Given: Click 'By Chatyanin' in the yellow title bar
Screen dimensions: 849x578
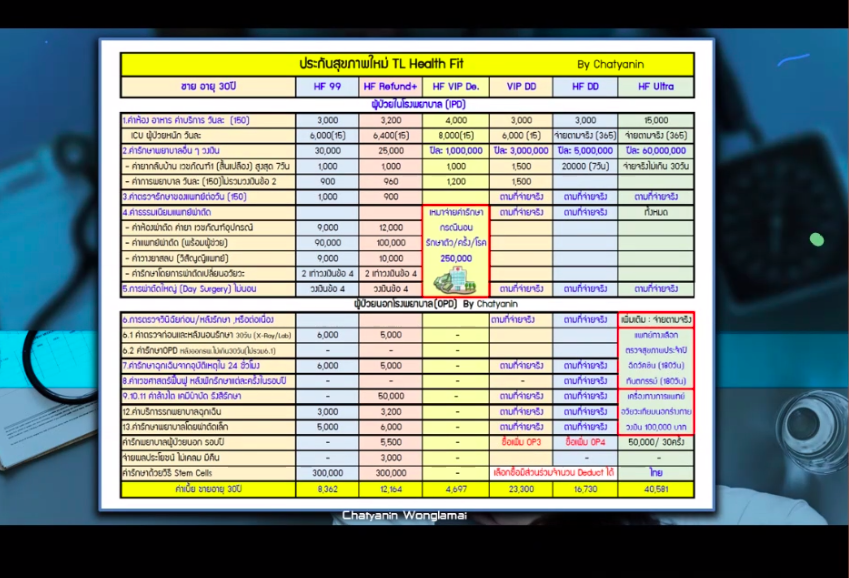Looking at the screenshot, I should point(610,64).
